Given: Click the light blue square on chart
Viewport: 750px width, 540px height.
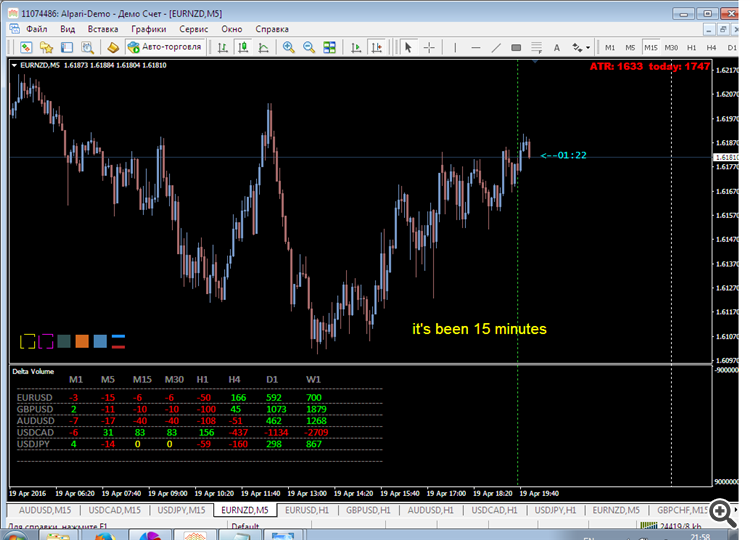Looking at the screenshot, I should [100, 341].
